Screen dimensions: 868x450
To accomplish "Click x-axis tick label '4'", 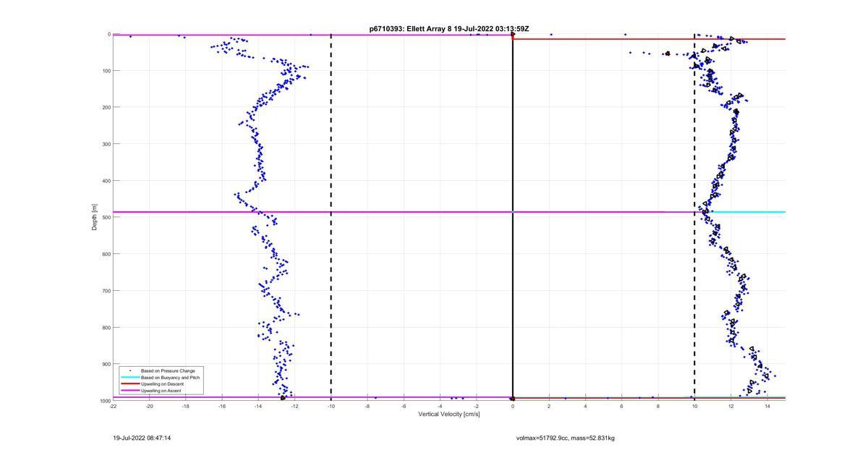I will pyautogui.click(x=585, y=406).
